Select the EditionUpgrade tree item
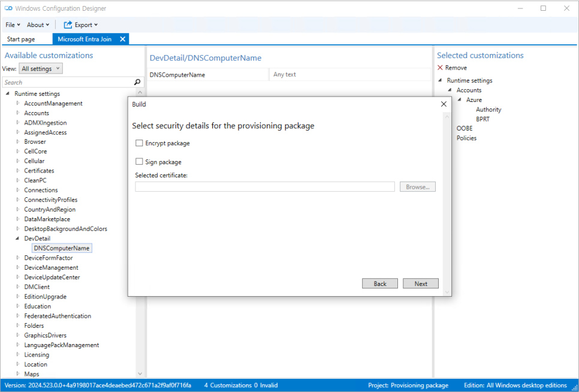This screenshot has width=579, height=392. 46,297
